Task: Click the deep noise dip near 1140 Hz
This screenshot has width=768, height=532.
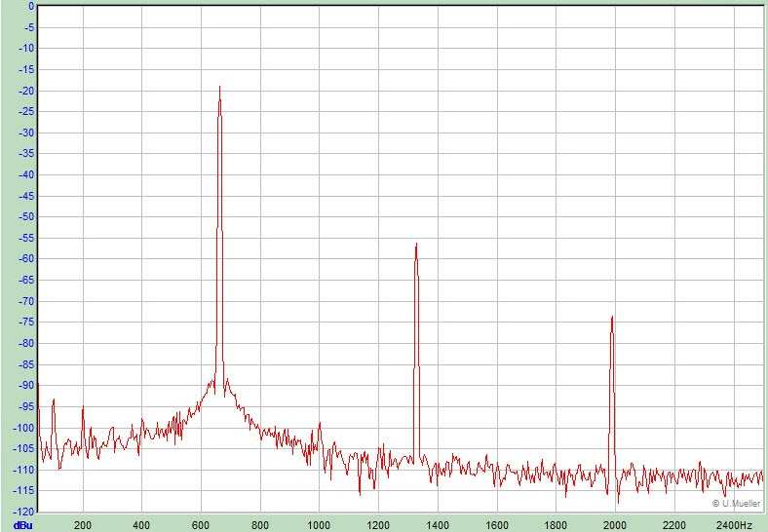Action: [x=360, y=492]
